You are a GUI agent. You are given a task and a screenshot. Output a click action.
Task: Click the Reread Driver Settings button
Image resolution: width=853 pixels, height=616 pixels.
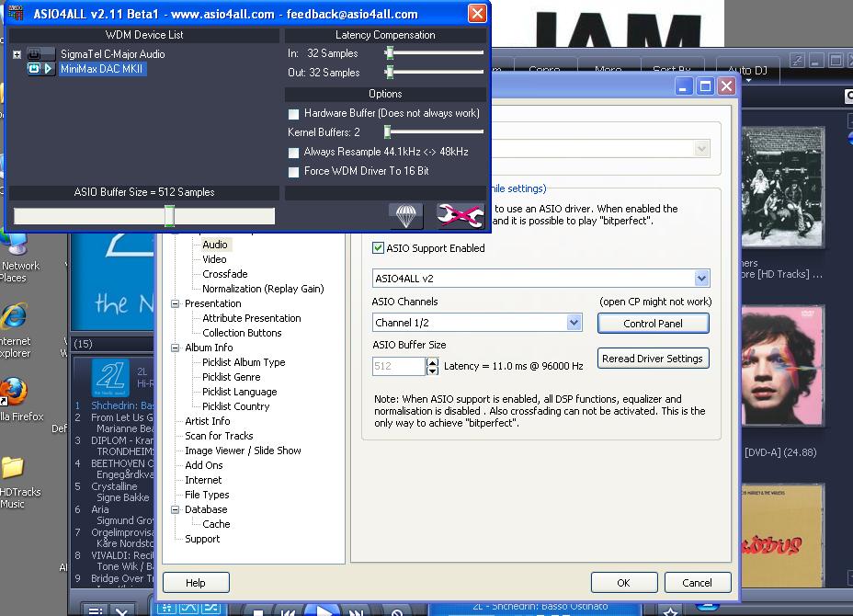coord(653,359)
